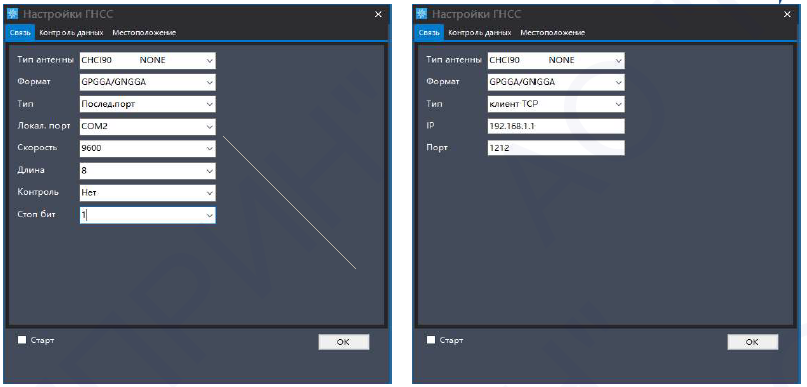Click OK button in right window
The width and height of the screenshot is (807, 387).
tap(752, 342)
